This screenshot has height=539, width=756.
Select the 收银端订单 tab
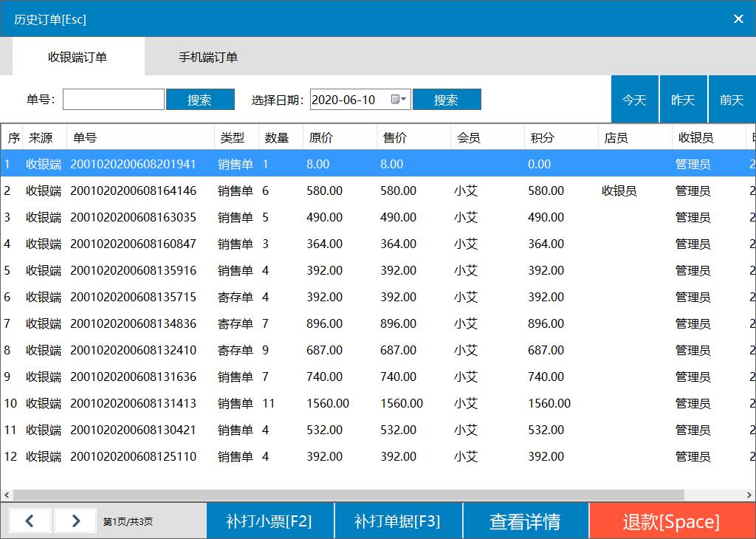[x=78, y=57]
